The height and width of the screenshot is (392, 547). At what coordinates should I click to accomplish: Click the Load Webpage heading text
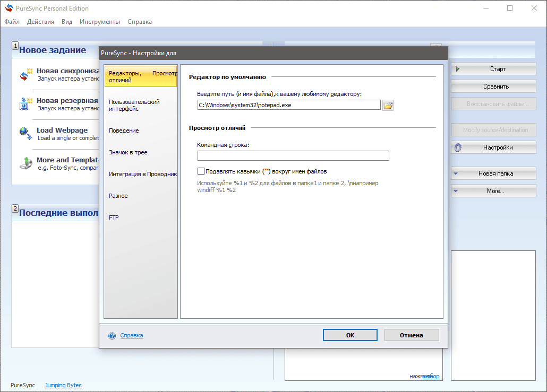tap(62, 130)
